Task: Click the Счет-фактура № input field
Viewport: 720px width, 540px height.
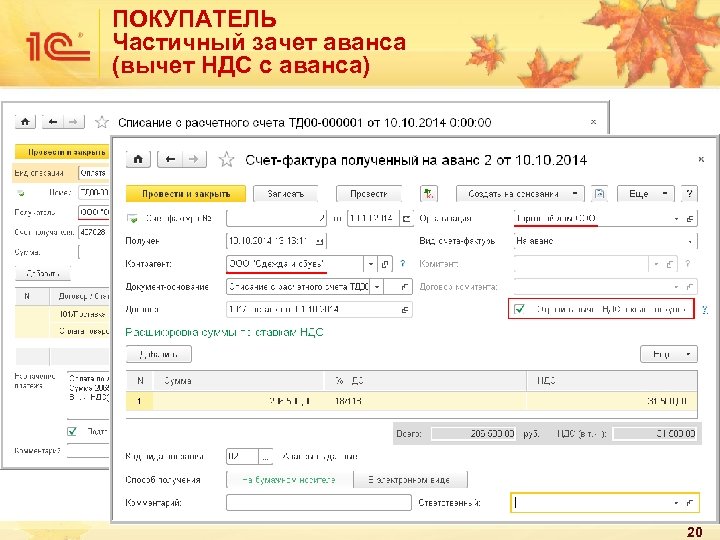Action: pyautogui.click(x=276, y=219)
